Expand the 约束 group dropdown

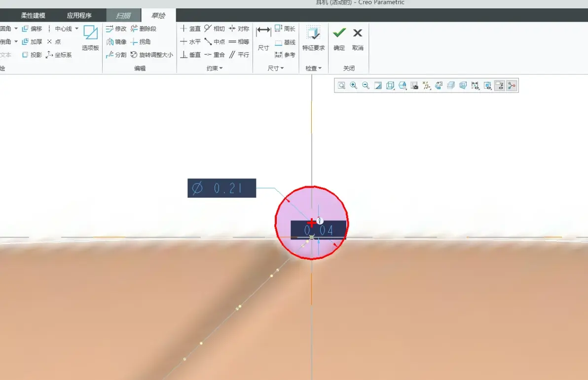215,68
